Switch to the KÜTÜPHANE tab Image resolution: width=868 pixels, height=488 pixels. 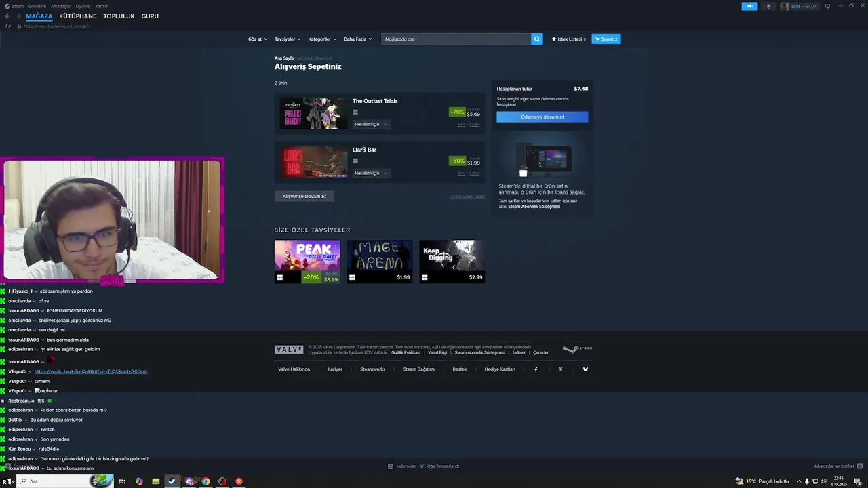pyautogui.click(x=78, y=16)
